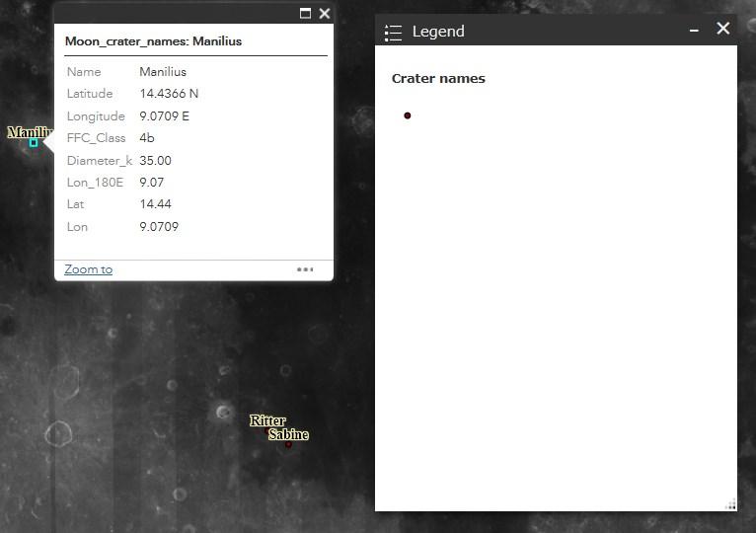
Task: Click the Sabine map label
Action: point(288,434)
